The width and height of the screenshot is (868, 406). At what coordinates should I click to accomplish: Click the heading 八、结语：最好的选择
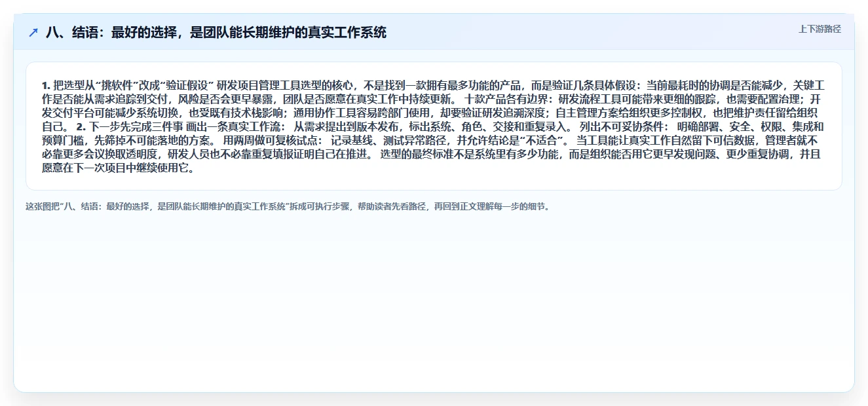click(216, 32)
